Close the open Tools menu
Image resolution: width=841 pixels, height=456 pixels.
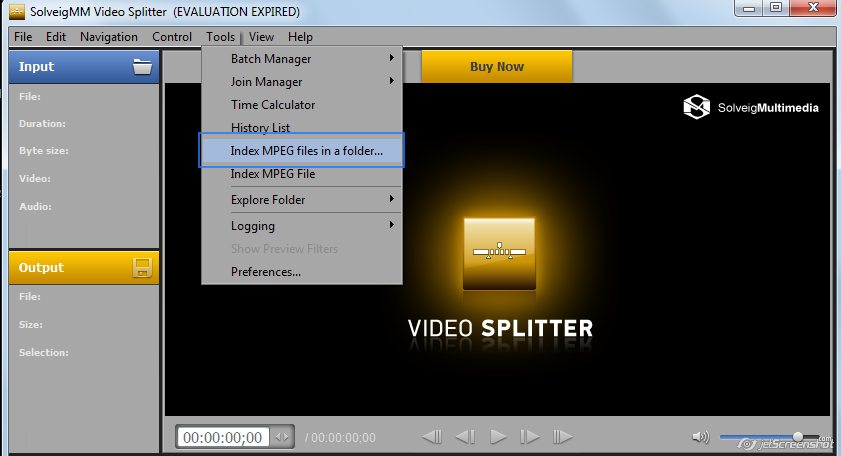[x=220, y=37]
